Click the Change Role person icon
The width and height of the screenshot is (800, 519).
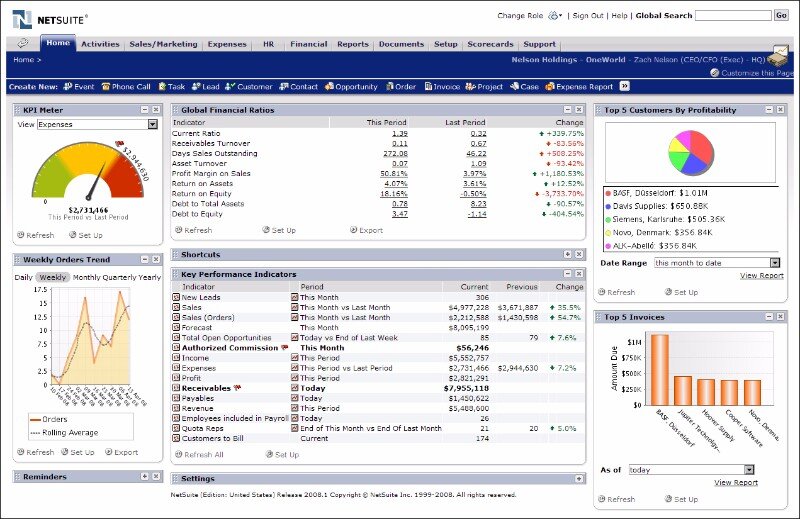[x=555, y=16]
